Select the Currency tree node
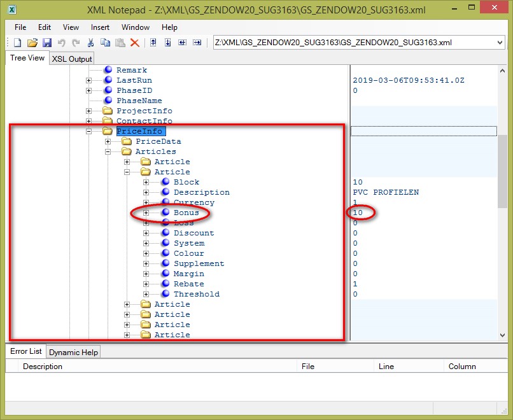 (x=194, y=202)
